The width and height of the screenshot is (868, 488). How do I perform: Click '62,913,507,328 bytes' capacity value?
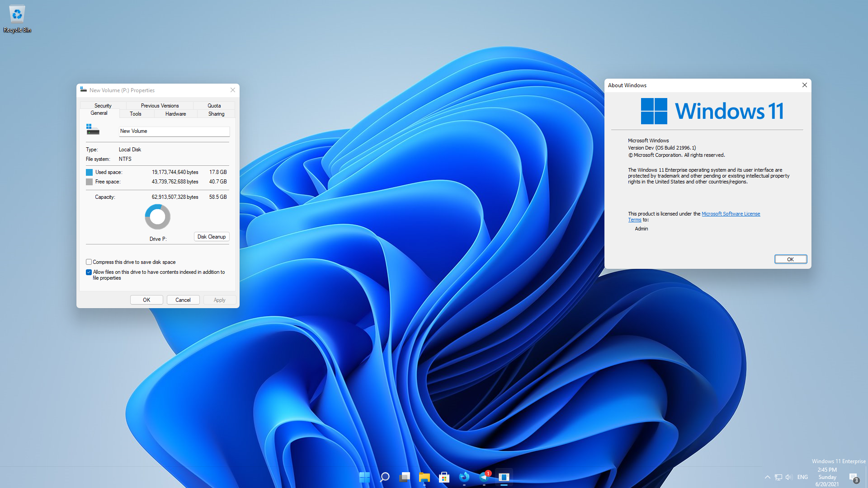pos(175,197)
